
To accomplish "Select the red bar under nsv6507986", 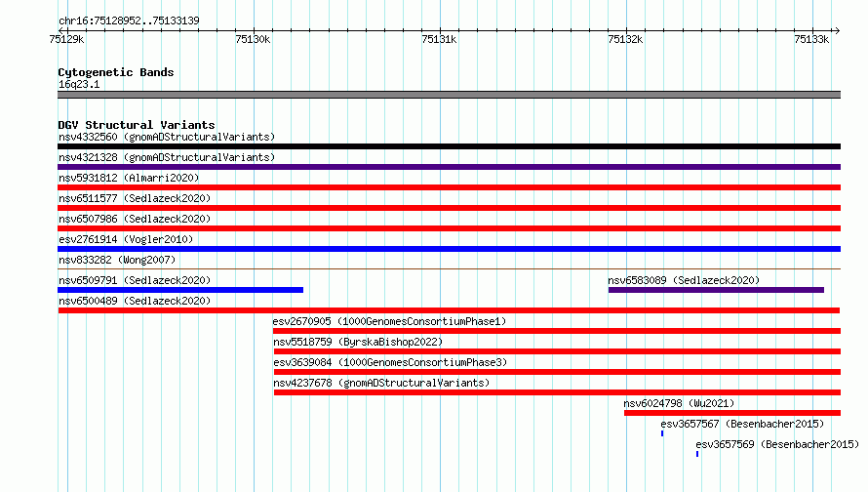I will tap(449, 228).
